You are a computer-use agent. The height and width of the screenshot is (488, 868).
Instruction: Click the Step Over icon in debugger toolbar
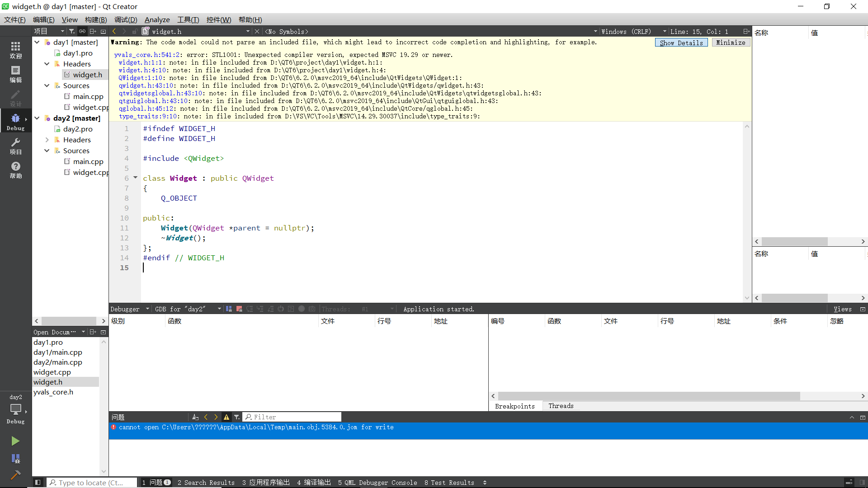coord(250,309)
